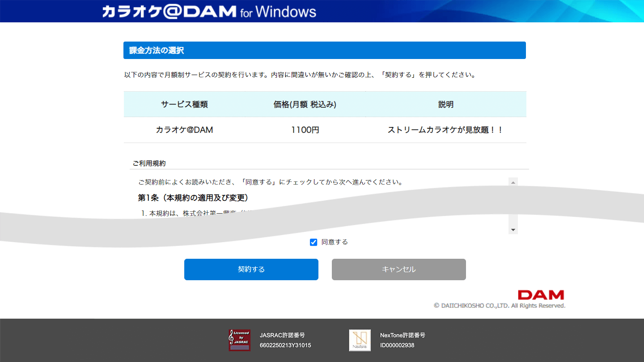Click the 価格(月額 税込み) column header

[305, 105]
